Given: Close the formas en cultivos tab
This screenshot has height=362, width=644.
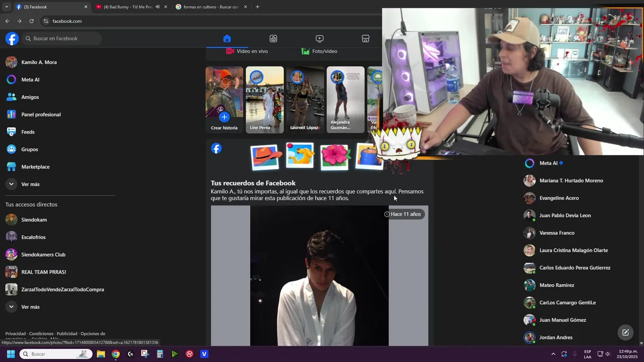Looking at the screenshot, I should click(246, 7).
